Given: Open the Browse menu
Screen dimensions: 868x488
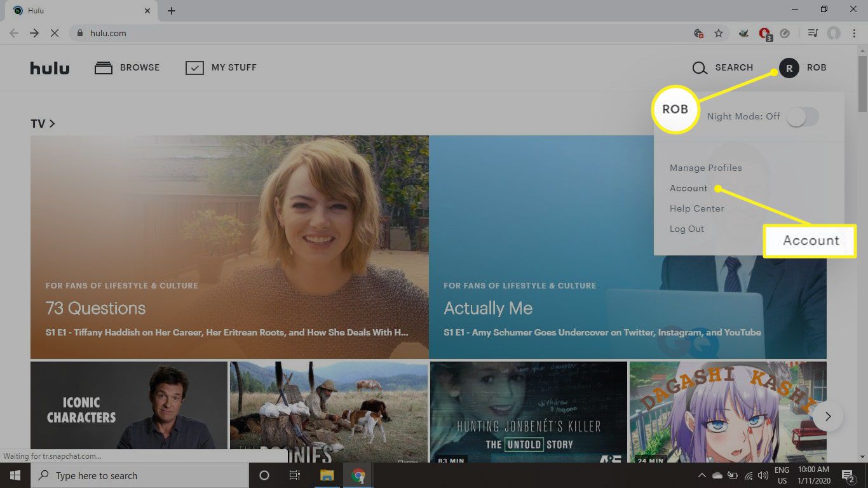Looking at the screenshot, I should click(x=127, y=67).
